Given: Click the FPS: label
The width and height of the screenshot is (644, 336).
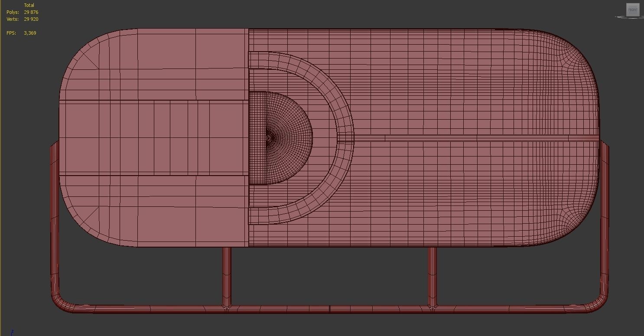Looking at the screenshot, I should pos(11,33).
